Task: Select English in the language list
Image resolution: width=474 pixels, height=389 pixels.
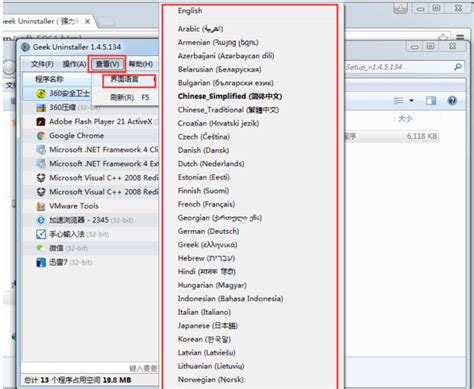Action: [x=190, y=11]
